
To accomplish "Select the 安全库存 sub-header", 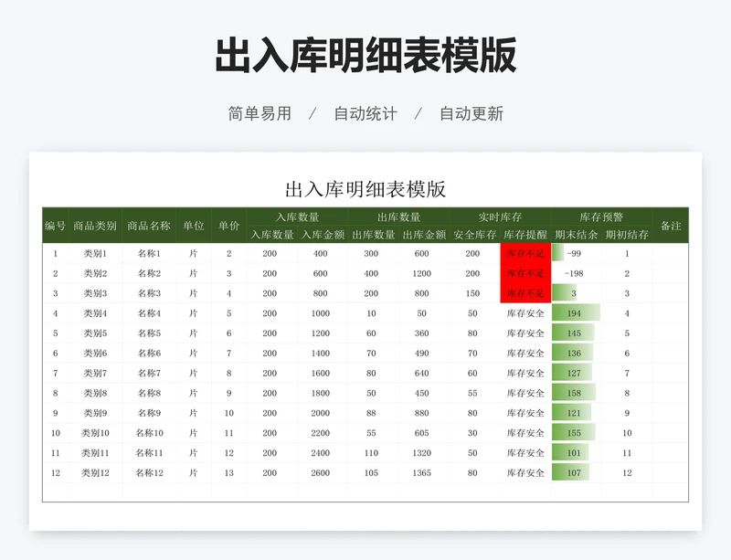I will [x=474, y=235].
